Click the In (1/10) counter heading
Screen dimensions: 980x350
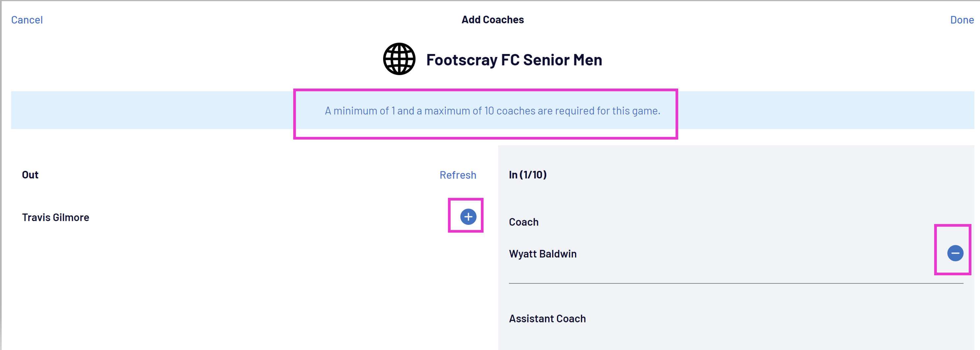528,175
